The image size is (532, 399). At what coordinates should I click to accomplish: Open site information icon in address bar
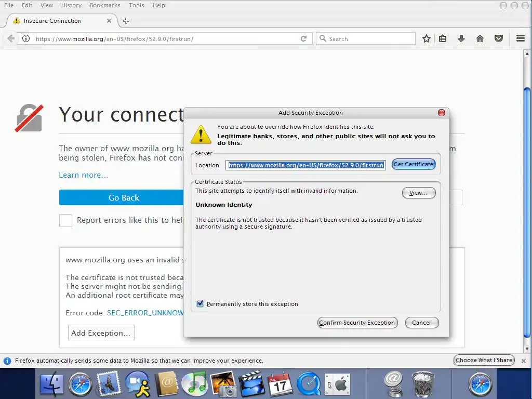coord(26,38)
